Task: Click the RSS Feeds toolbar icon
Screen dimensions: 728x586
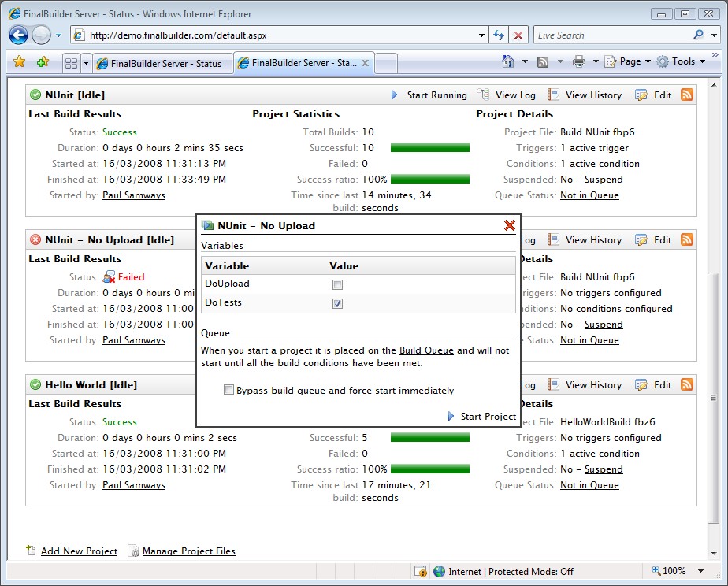Action: pyautogui.click(x=543, y=61)
